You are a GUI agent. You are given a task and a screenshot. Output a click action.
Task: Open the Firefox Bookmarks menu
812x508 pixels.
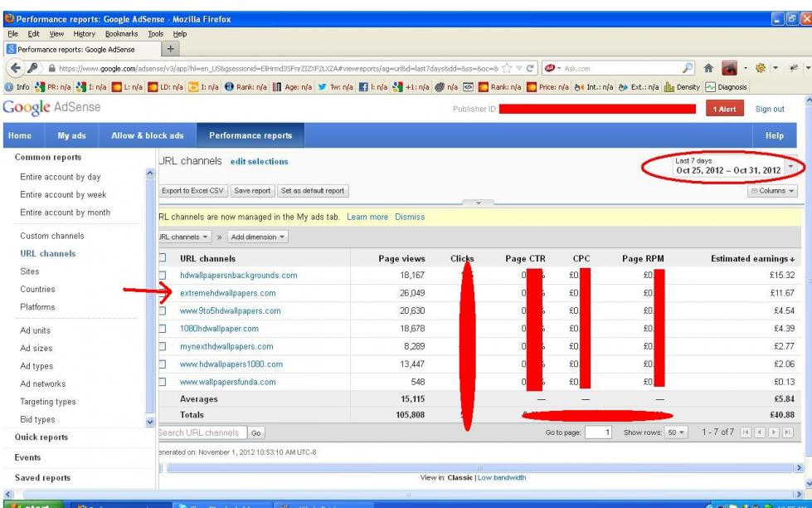[122, 34]
